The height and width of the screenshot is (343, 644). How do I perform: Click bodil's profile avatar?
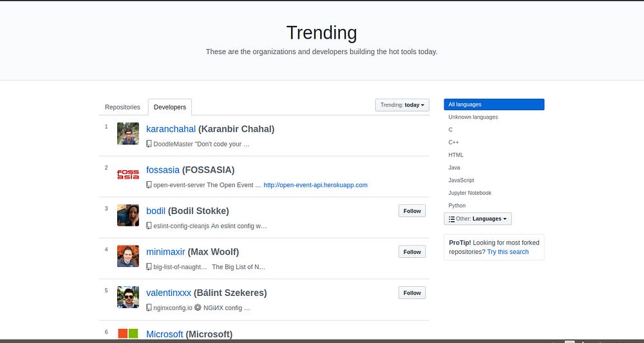[x=128, y=215]
